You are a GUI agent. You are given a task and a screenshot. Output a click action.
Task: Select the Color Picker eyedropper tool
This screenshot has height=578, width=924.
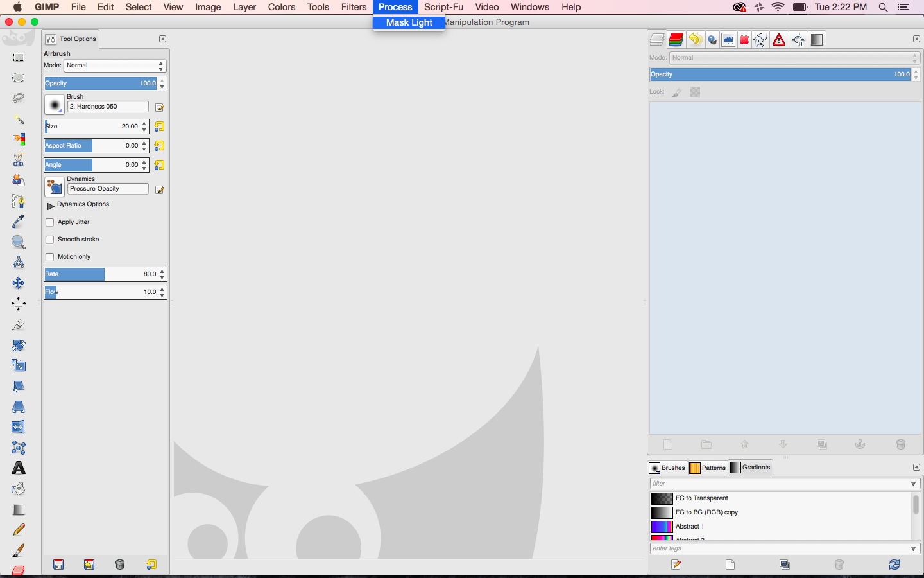point(19,222)
